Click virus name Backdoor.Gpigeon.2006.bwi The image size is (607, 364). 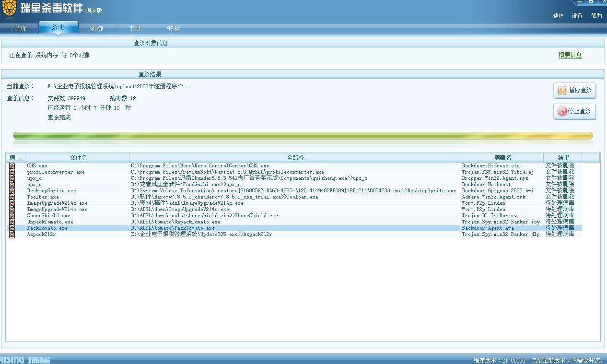[498, 191]
